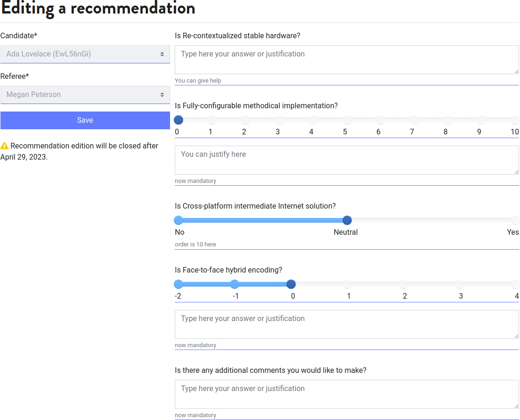Choose 2 on Face-to-face hybrid encoding slider
This screenshot has height=420, width=520.
point(403,284)
